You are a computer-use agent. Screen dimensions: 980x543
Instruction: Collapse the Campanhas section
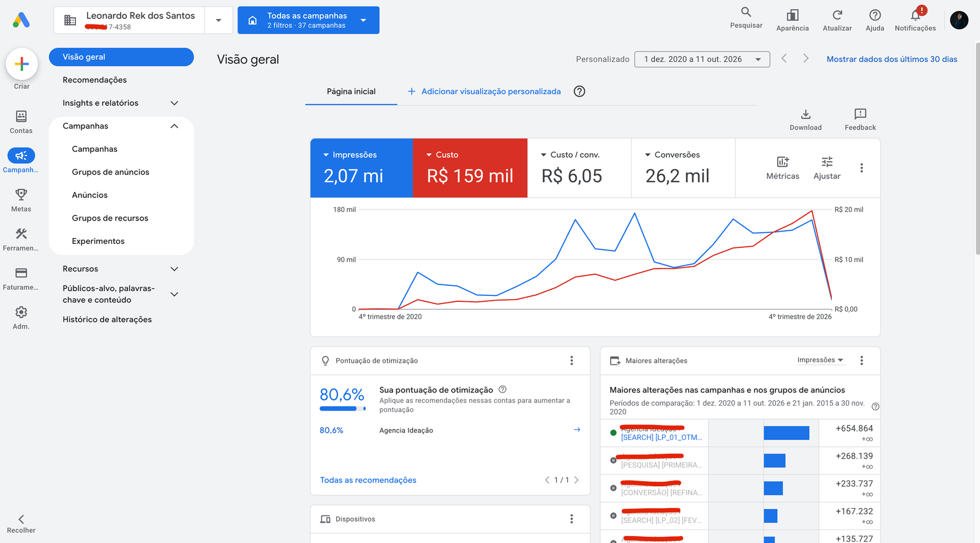[175, 126]
